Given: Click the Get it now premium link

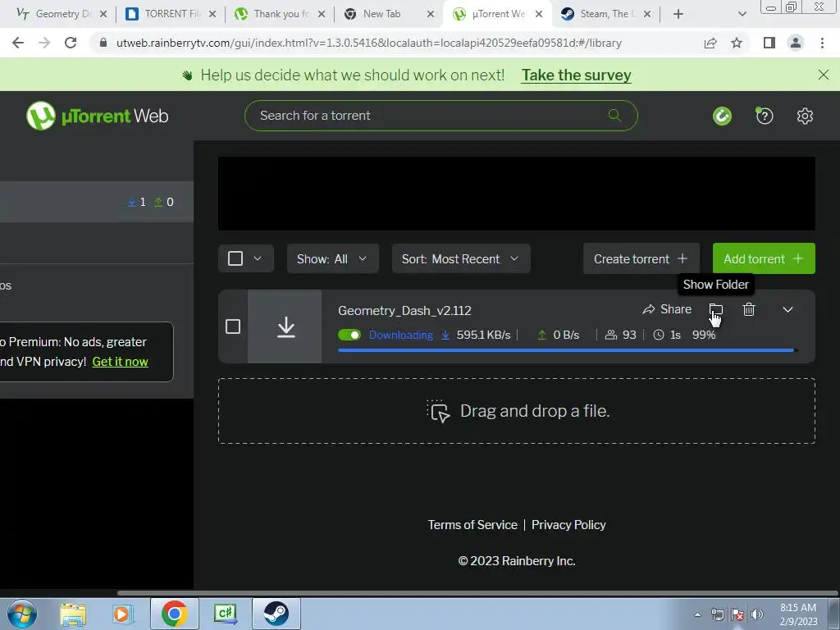Looking at the screenshot, I should pos(120,362).
